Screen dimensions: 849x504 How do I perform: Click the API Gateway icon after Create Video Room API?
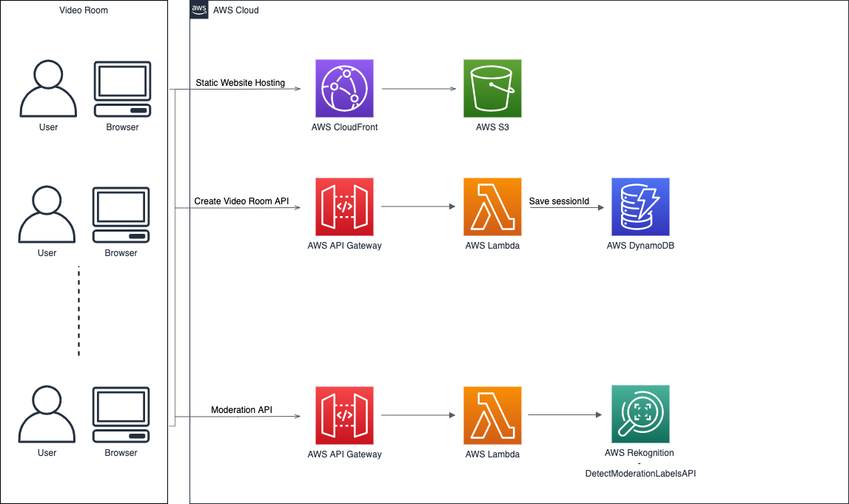coord(344,206)
